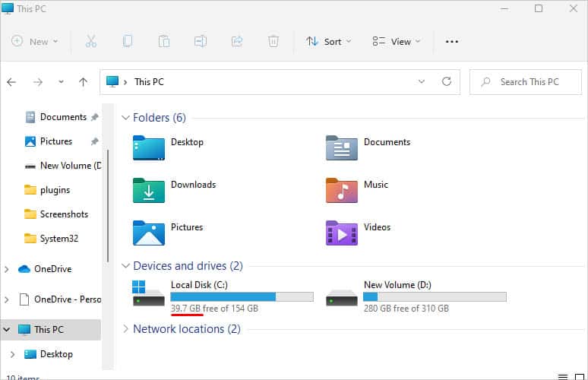Viewport: 588px width, 380px height.
Task: Open the Pictures folder icon in Folders
Action: (x=149, y=233)
